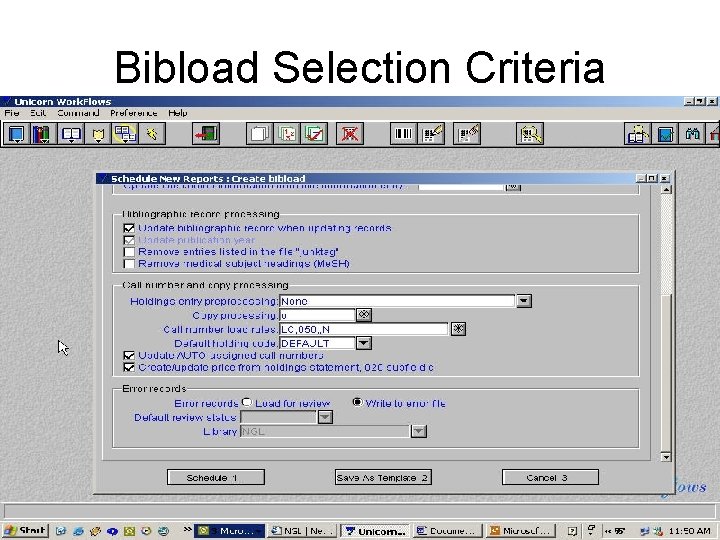Viewport: 720px width, 540px height.
Task: Click the Internet Explorer quick launch icon
Action: coord(79,531)
